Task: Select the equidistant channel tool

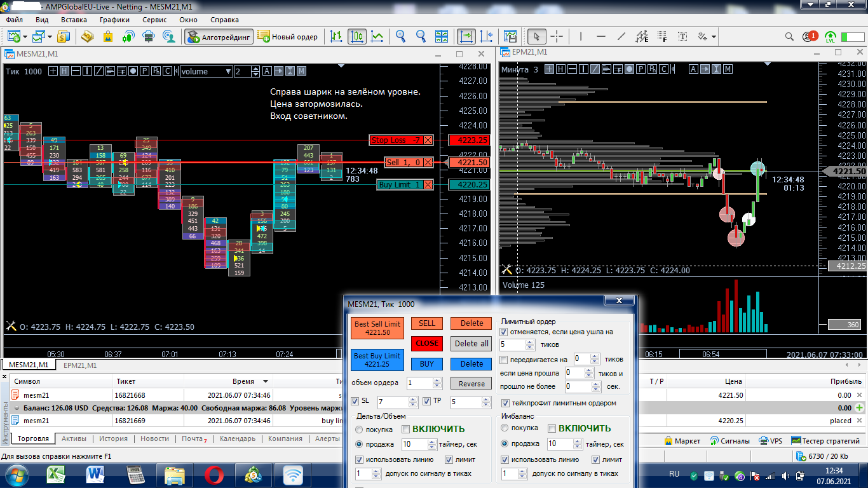Action: pos(642,37)
